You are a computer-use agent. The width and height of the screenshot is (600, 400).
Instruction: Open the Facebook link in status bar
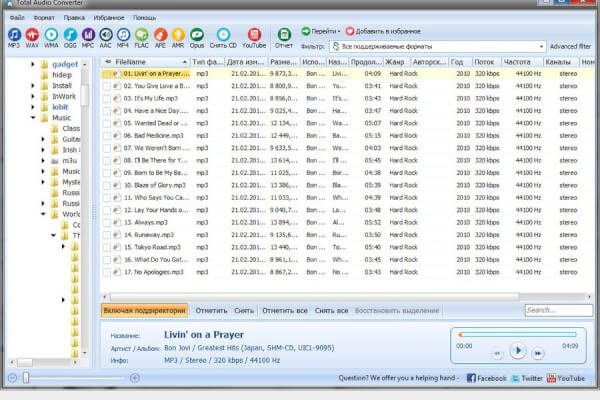(x=486, y=378)
